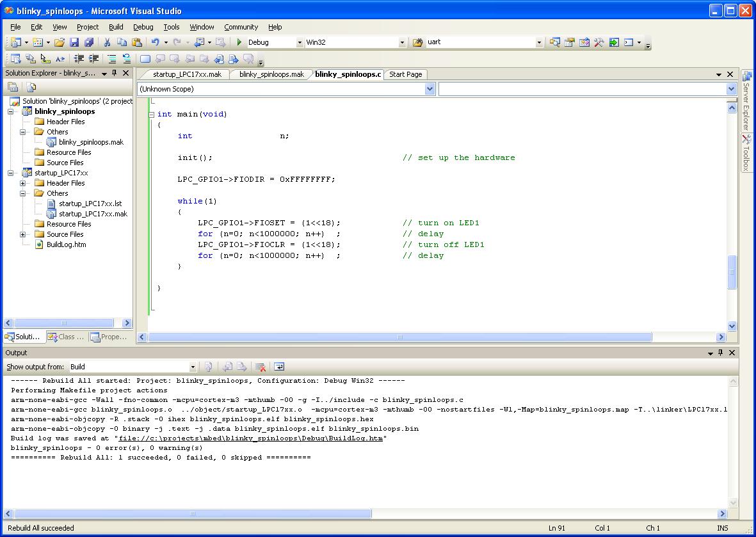Screen dimensions: 756x537
Task: Click the Start Debugging green play icon
Action: coord(239,42)
